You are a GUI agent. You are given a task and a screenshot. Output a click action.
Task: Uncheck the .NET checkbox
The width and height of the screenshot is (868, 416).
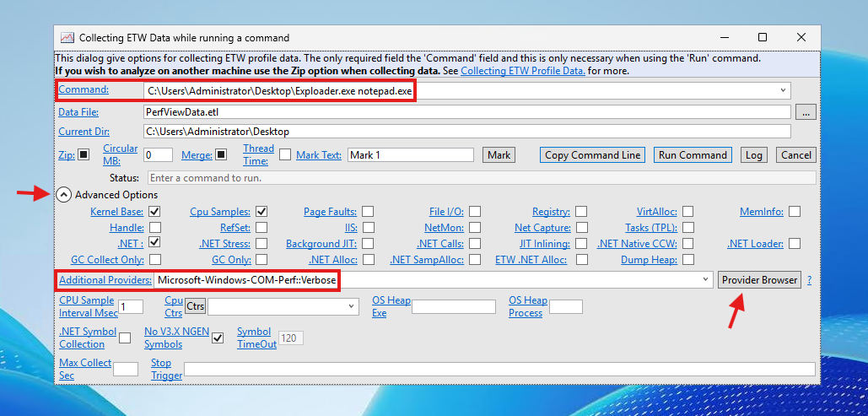tap(155, 243)
